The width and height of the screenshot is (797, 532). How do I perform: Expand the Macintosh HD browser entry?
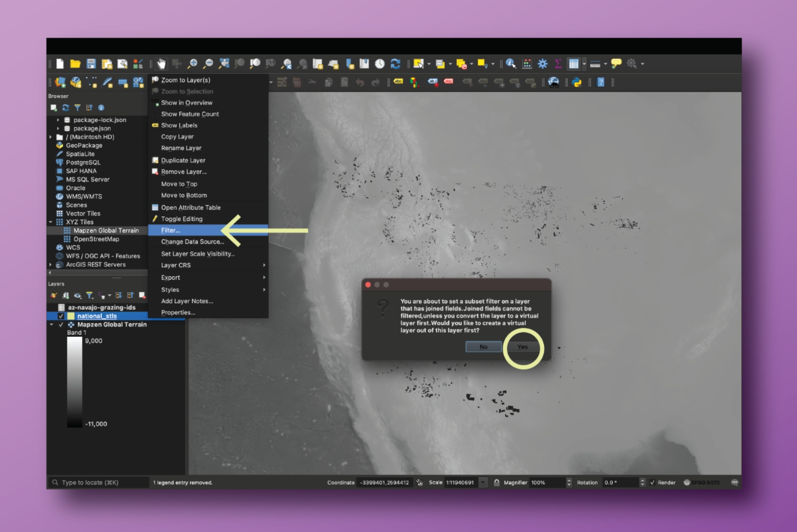coord(51,137)
